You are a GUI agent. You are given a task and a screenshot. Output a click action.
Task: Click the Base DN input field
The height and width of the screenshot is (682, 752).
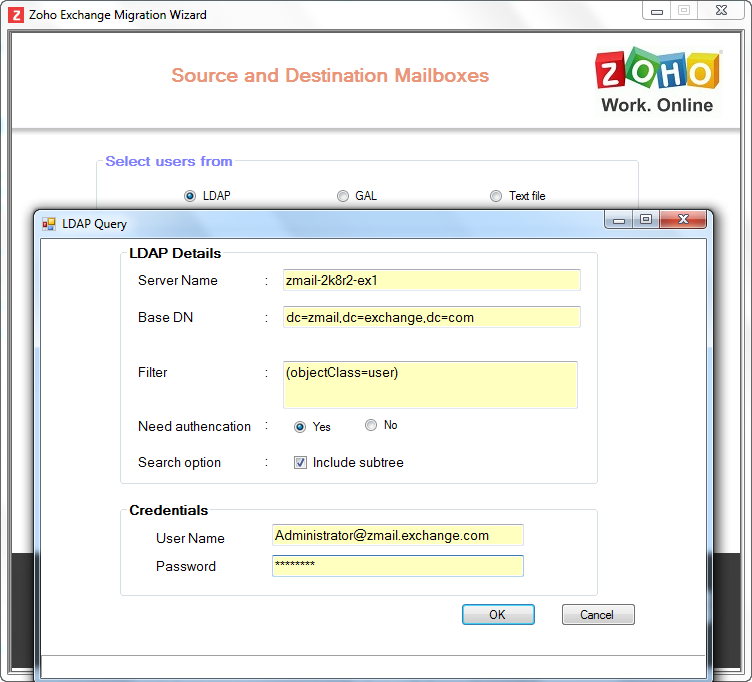tap(432, 317)
